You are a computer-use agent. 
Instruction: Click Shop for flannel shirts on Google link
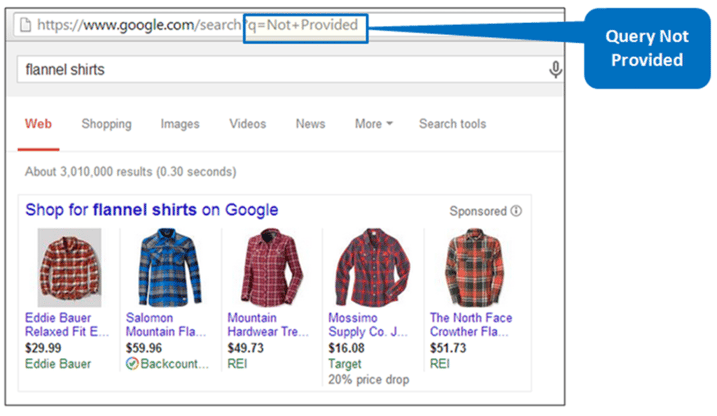pos(152,210)
